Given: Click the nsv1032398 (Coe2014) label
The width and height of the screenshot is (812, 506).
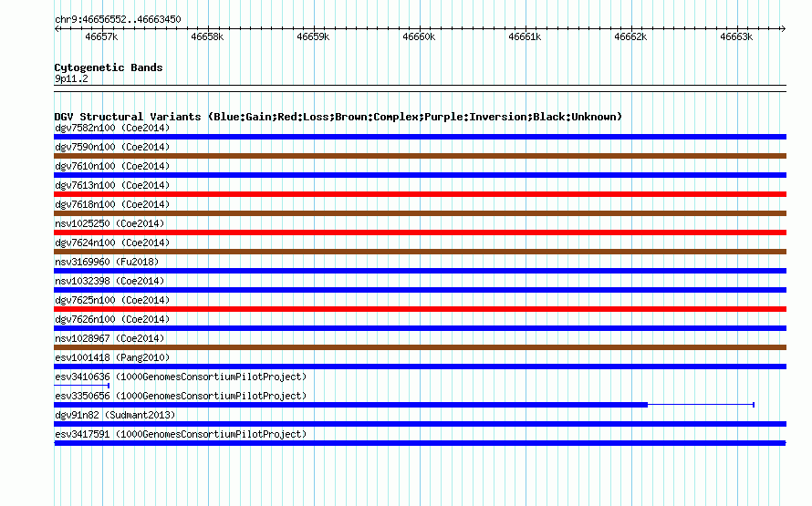Looking at the screenshot, I should [109, 281].
